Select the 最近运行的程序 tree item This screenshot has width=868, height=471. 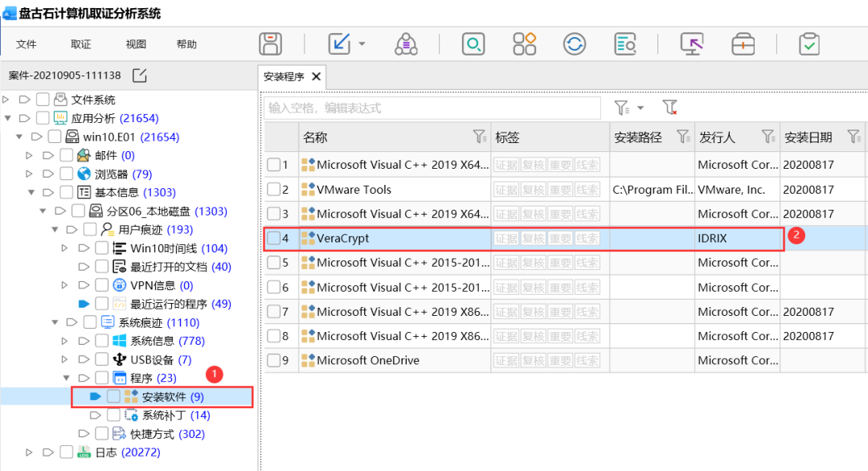[181, 304]
